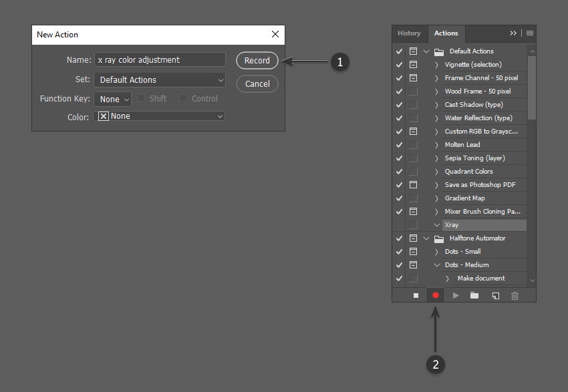Click the Record button in dialog
Image resolution: width=568 pixels, height=392 pixels.
click(257, 61)
